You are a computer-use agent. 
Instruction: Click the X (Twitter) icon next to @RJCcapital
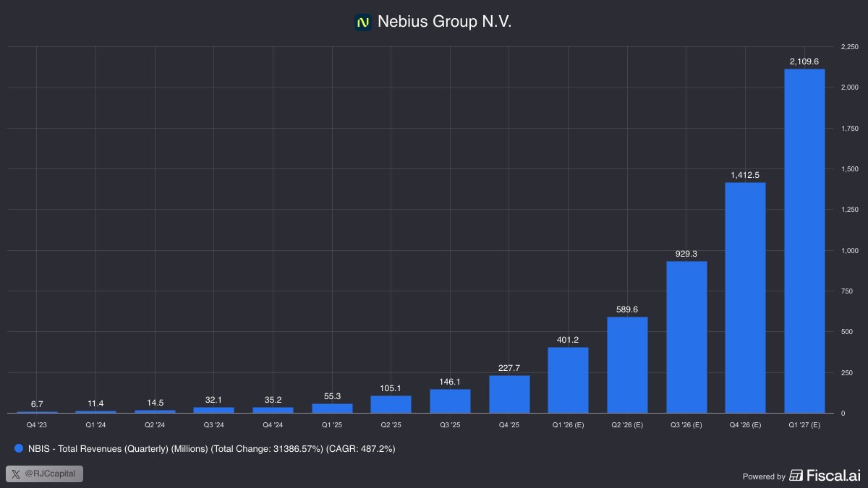(16, 474)
